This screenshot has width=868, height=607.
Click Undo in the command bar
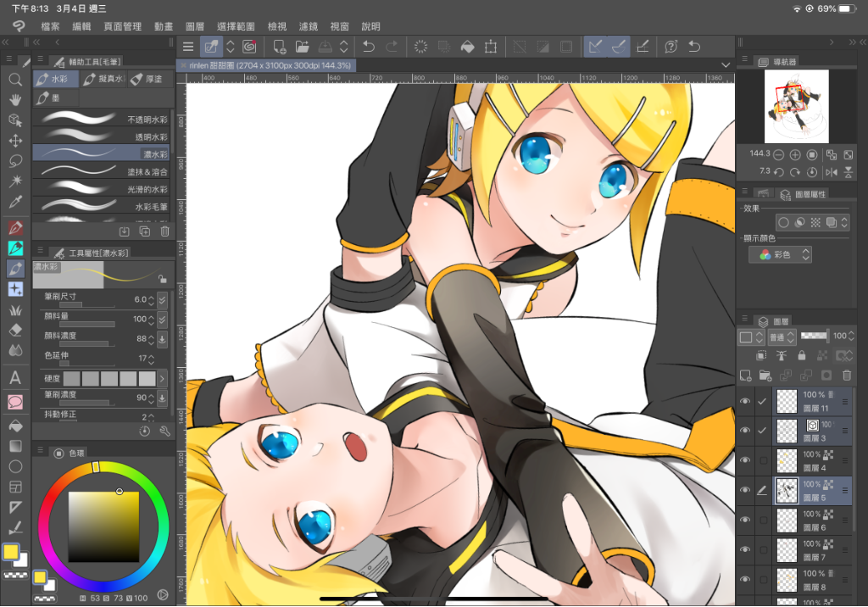click(x=368, y=47)
